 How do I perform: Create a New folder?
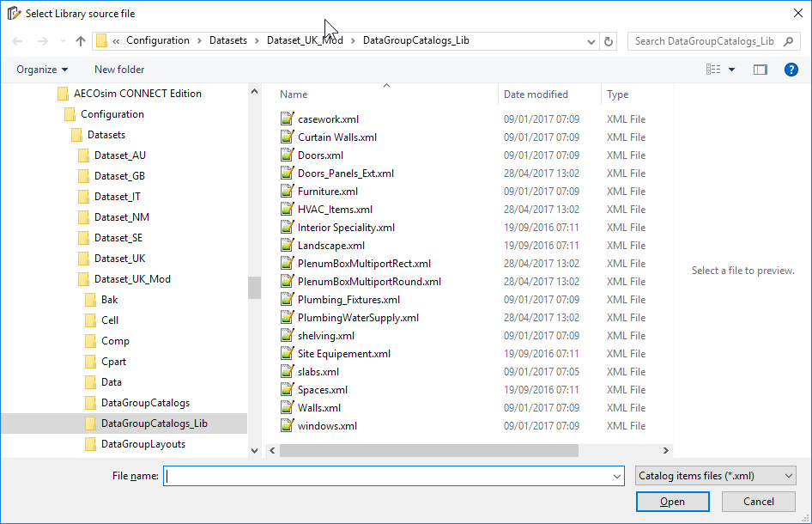(x=119, y=70)
